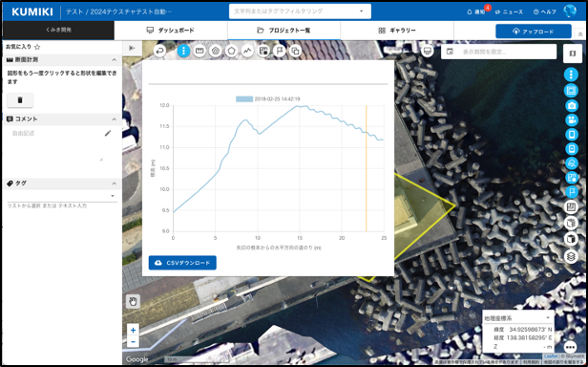Image resolution: width=588 pixels, height=367 pixels.
Task: Collapse the コメント section
Action: pyautogui.click(x=114, y=119)
